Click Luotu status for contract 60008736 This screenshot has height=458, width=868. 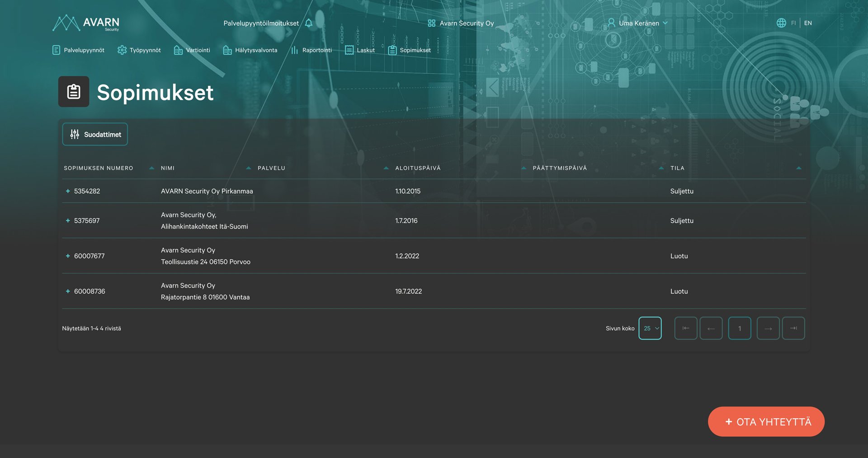click(x=679, y=291)
